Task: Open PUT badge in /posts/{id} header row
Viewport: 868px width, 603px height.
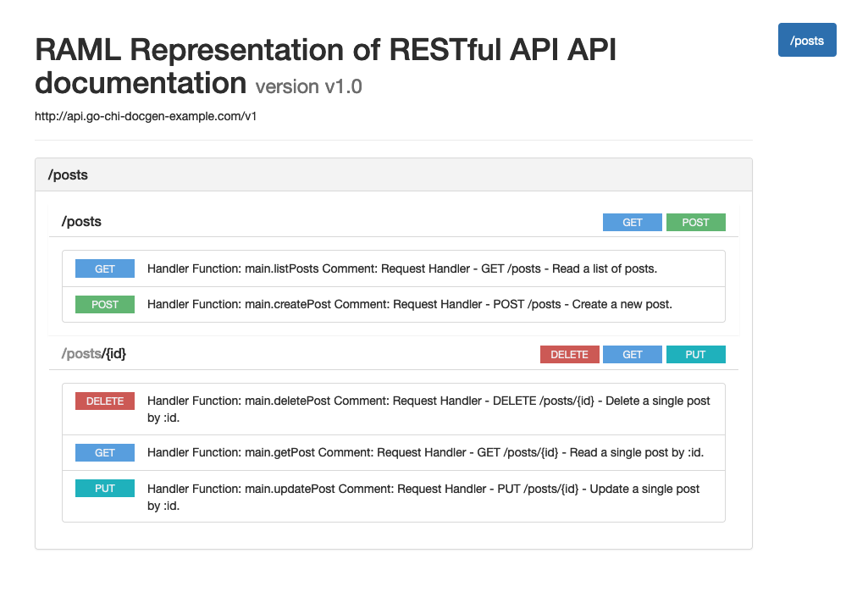Action: click(x=696, y=354)
